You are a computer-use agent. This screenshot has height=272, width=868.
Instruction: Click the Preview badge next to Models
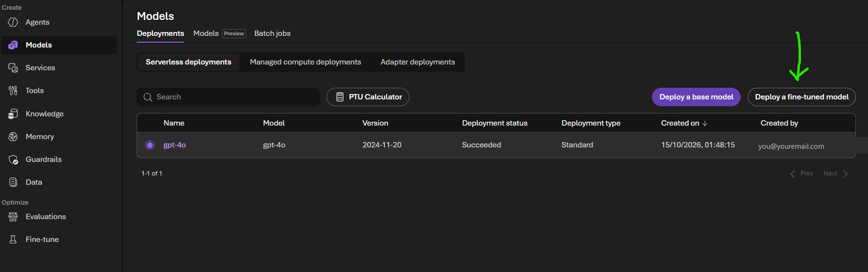coord(234,33)
